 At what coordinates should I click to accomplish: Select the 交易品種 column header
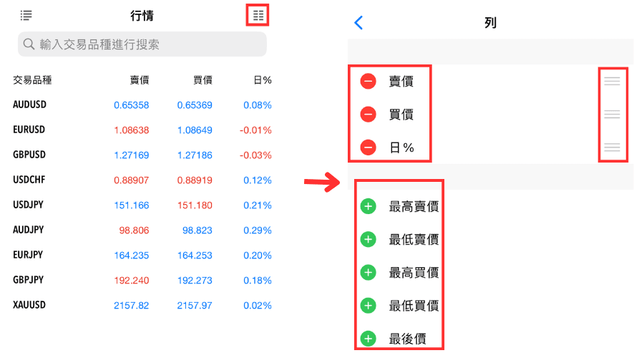click(x=32, y=79)
